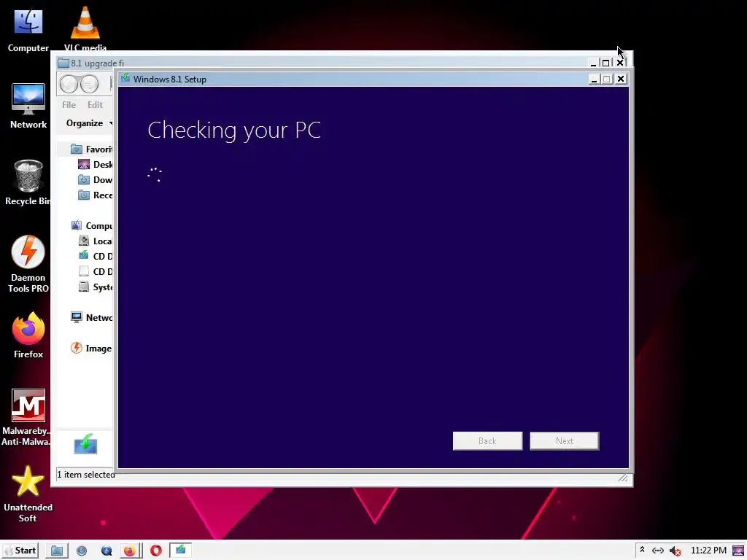The image size is (747, 560).
Task: Click the '1 item selected' status text
Action: tap(86, 475)
